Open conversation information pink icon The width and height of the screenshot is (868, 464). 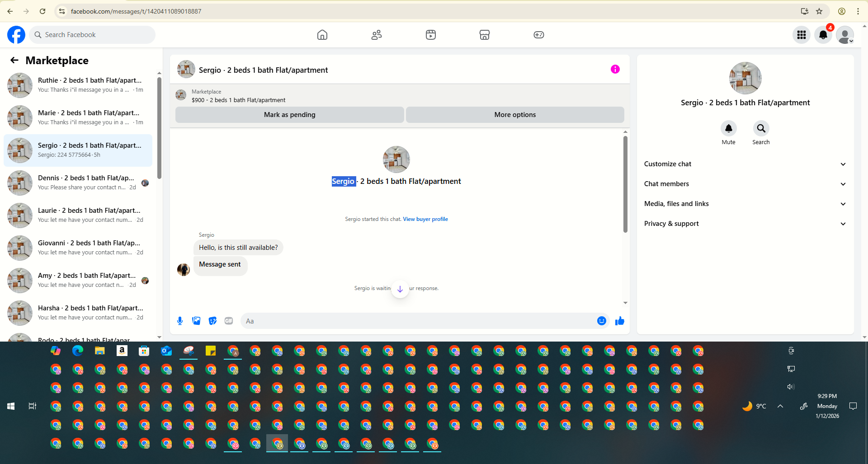(x=615, y=69)
